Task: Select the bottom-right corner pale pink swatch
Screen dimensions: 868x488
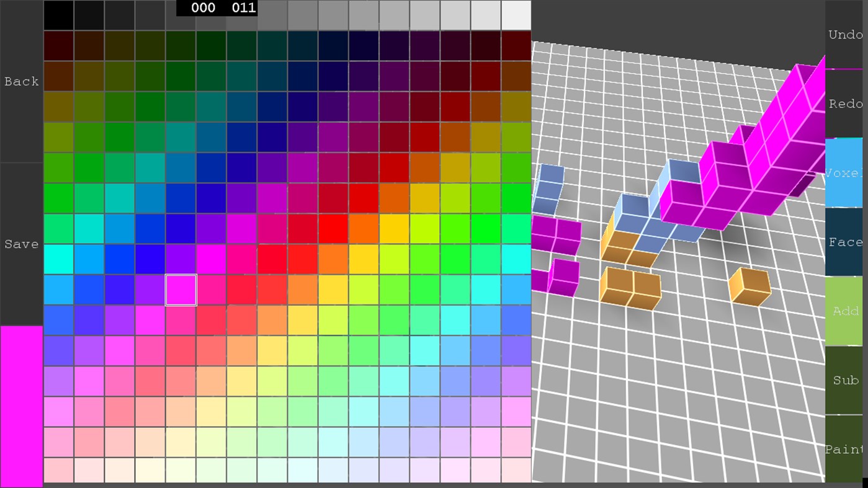Action: (516, 470)
